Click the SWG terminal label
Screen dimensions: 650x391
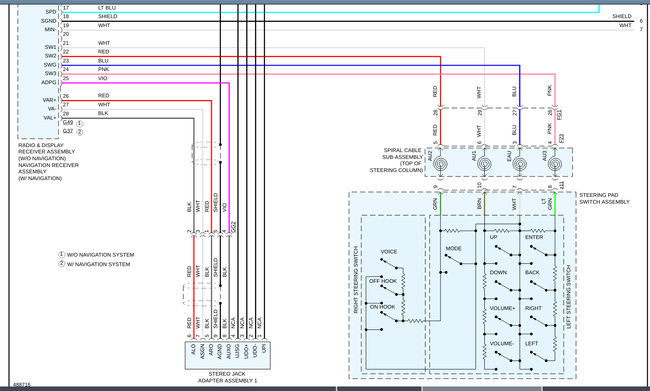(x=50, y=65)
